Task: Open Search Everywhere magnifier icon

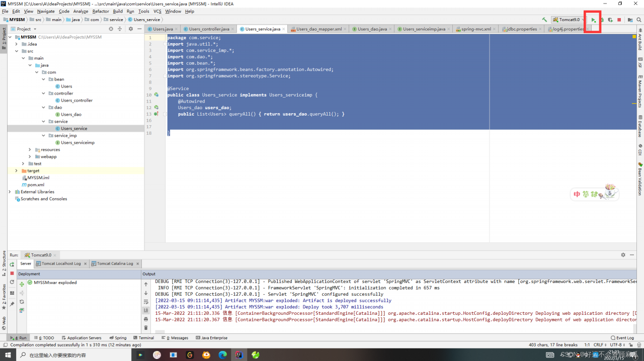Action: tap(639, 20)
